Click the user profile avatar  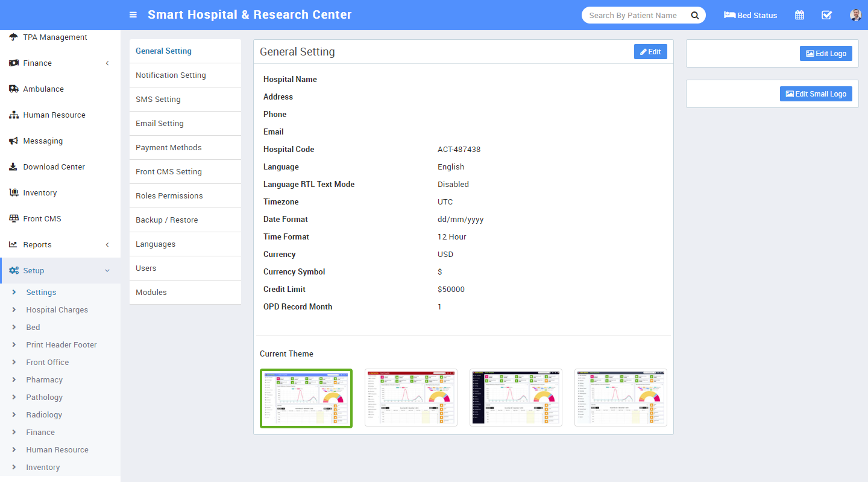(855, 15)
